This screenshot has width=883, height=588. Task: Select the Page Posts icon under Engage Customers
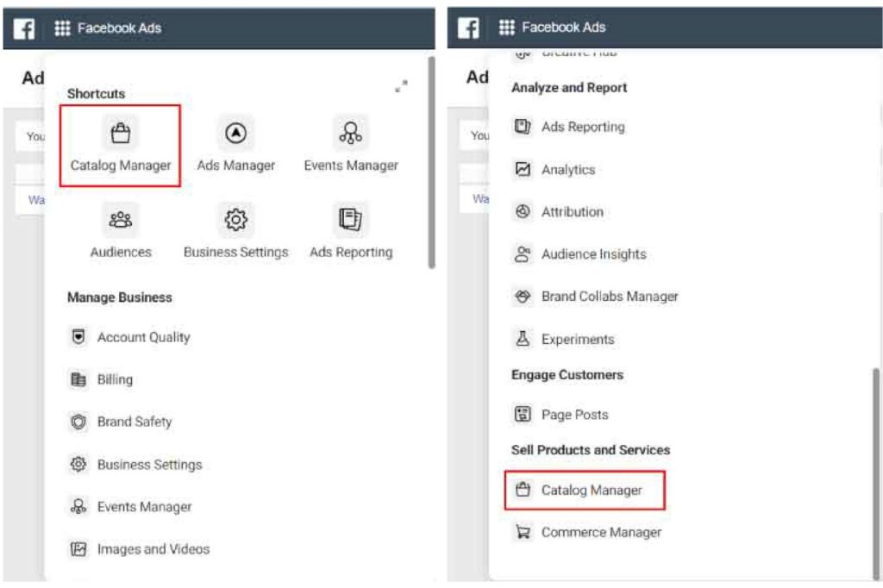click(x=523, y=415)
